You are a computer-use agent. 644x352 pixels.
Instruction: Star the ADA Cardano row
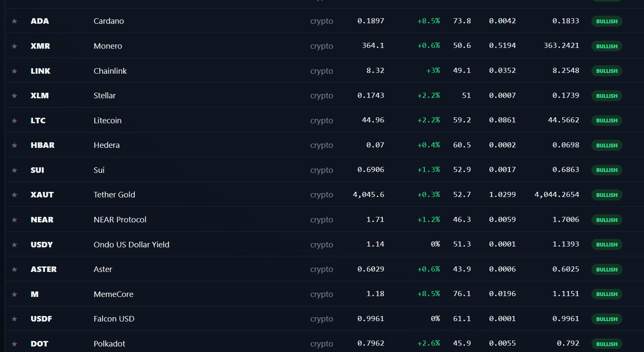click(x=14, y=21)
